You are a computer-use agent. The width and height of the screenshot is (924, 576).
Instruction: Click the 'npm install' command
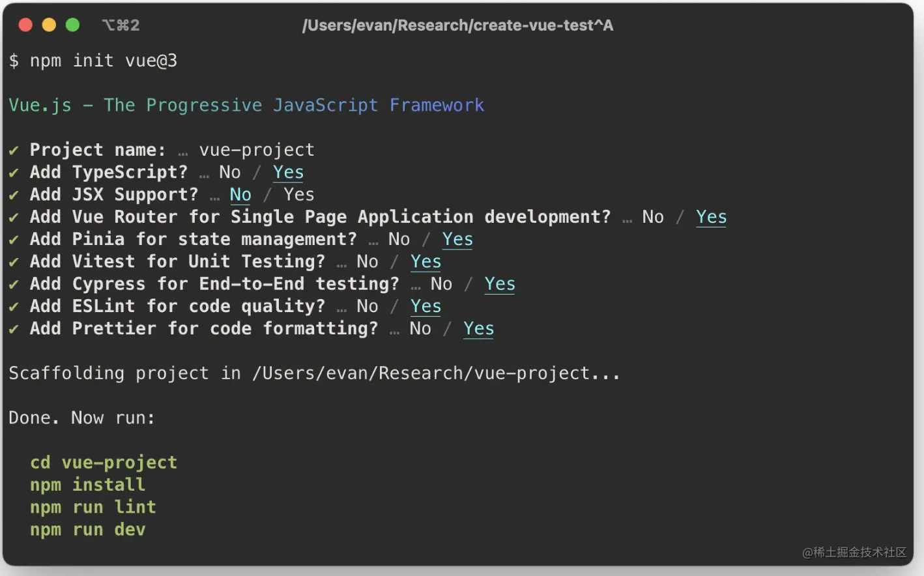click(87, 485)
